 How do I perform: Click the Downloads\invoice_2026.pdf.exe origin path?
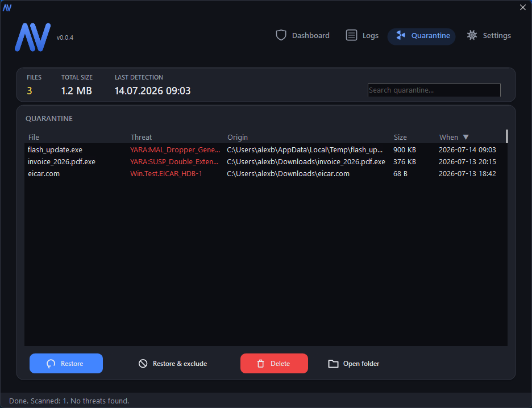306,162
